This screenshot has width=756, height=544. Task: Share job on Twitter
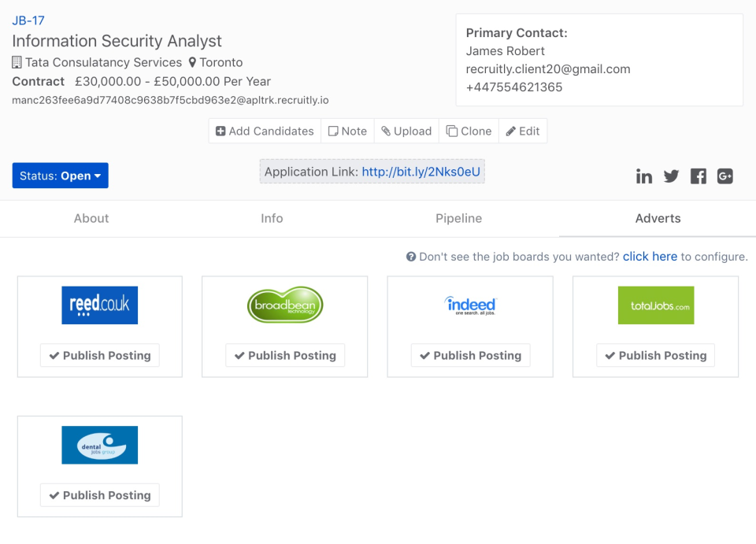tap(671, 176)
